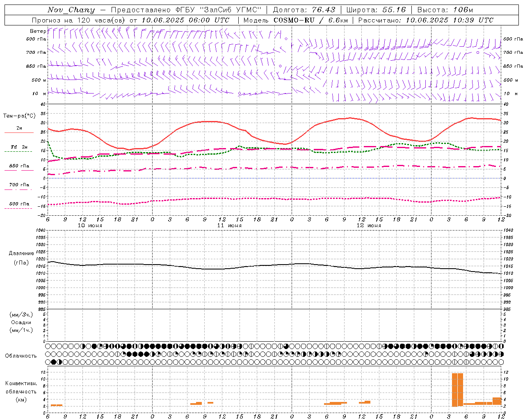Image resolution: width=525 pixels, height=420 pixels.
Task: Click the "(мм/3ч.)" precipitation unit label
Action: 21,315
